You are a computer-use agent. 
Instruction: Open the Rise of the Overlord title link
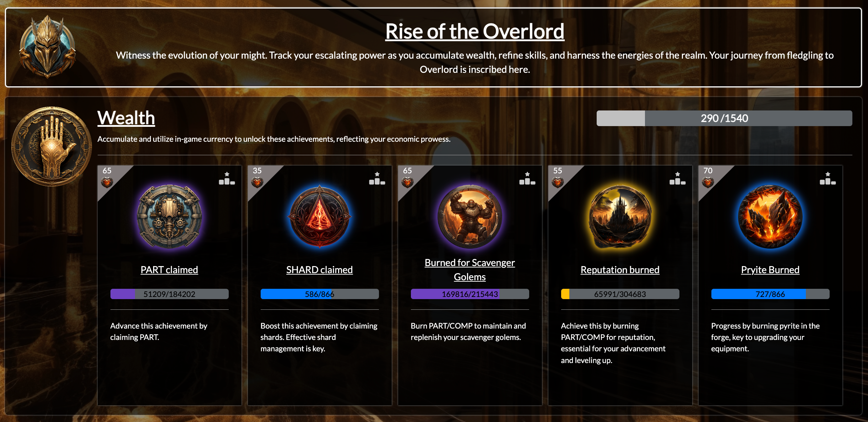[x=475, y=31]
